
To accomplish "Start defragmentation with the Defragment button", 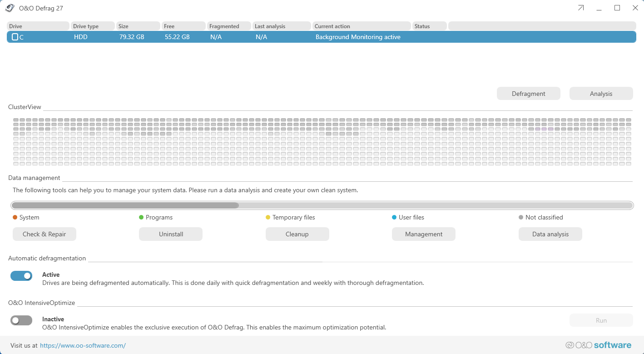I will (529, 94).
